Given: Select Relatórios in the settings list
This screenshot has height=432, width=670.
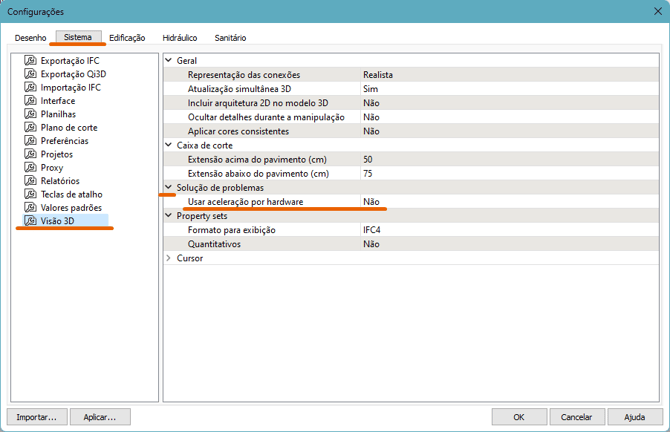Looking at the screenshot, I should [58, 181].
